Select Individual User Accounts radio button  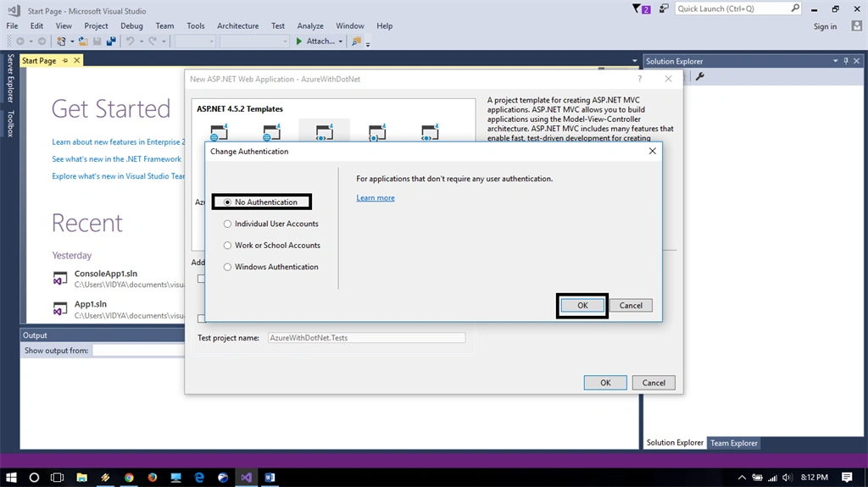227,224
